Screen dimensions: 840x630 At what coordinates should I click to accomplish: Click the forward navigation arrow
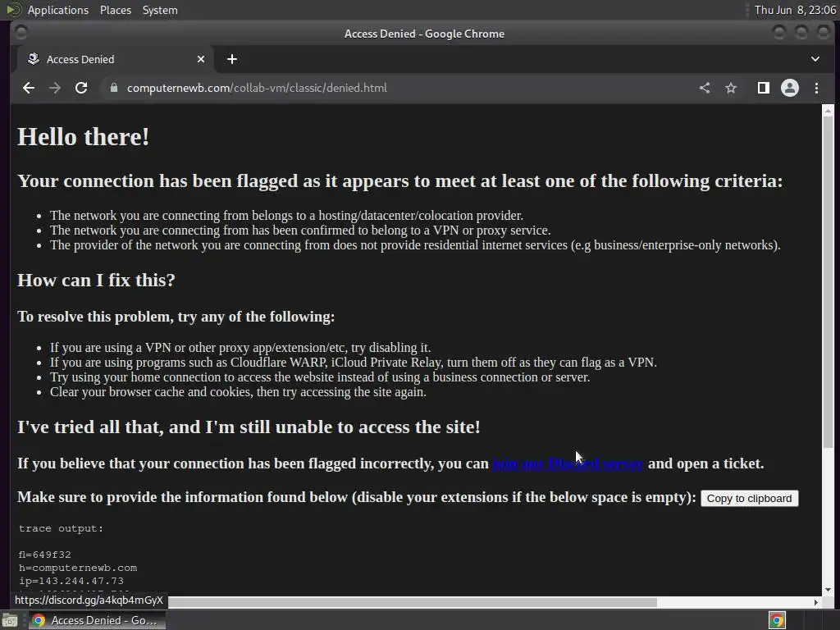pos(55,88)
